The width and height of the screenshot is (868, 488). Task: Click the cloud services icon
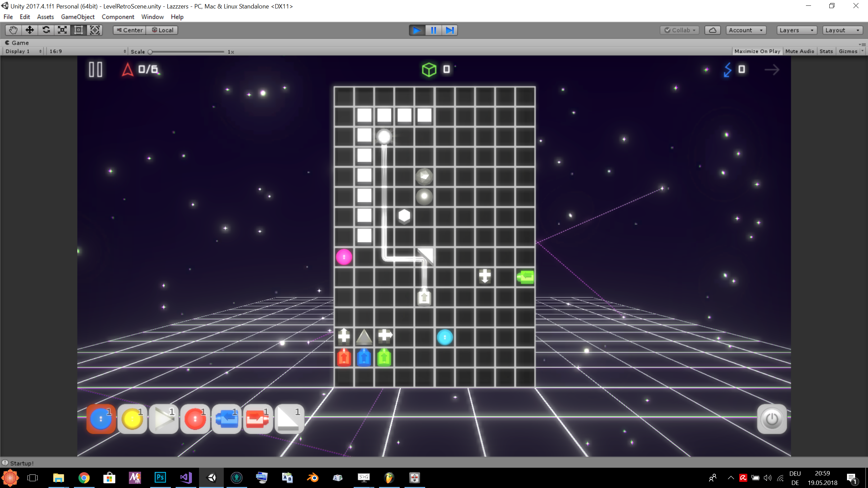click(x=712, y=30)
